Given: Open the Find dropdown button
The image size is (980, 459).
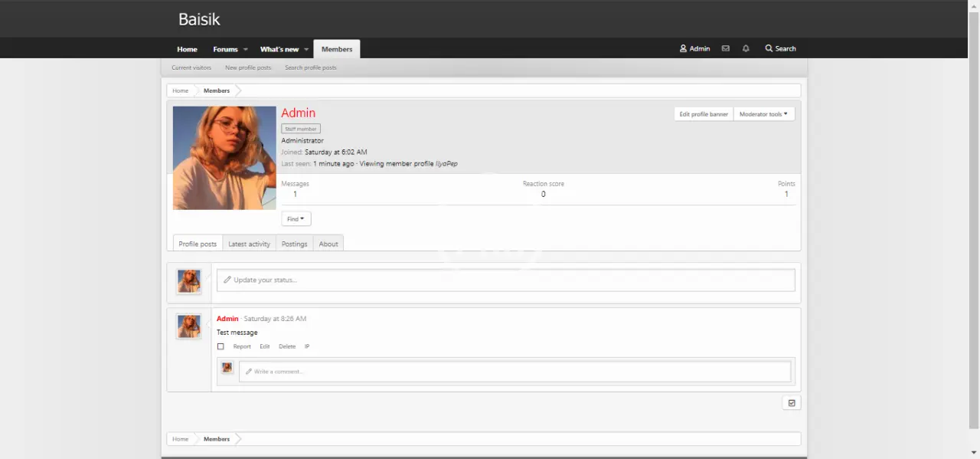Looking at the screenshot, I should (296, 219).
